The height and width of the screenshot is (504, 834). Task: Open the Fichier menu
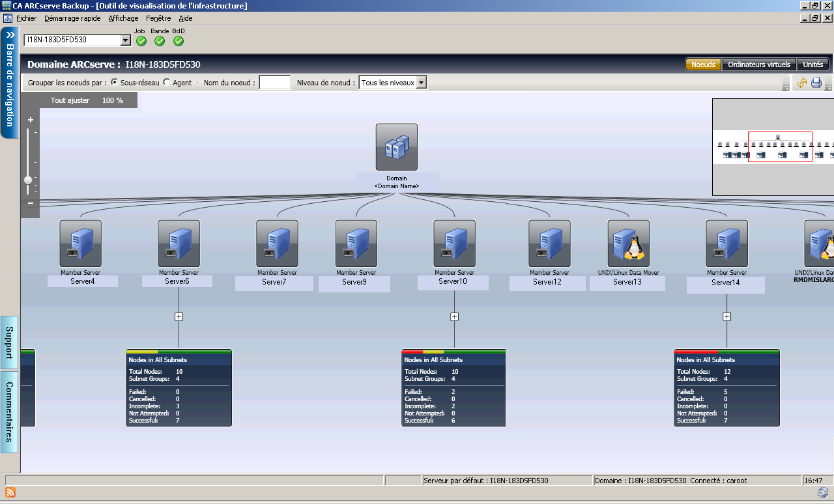click(x=27, y=18)
